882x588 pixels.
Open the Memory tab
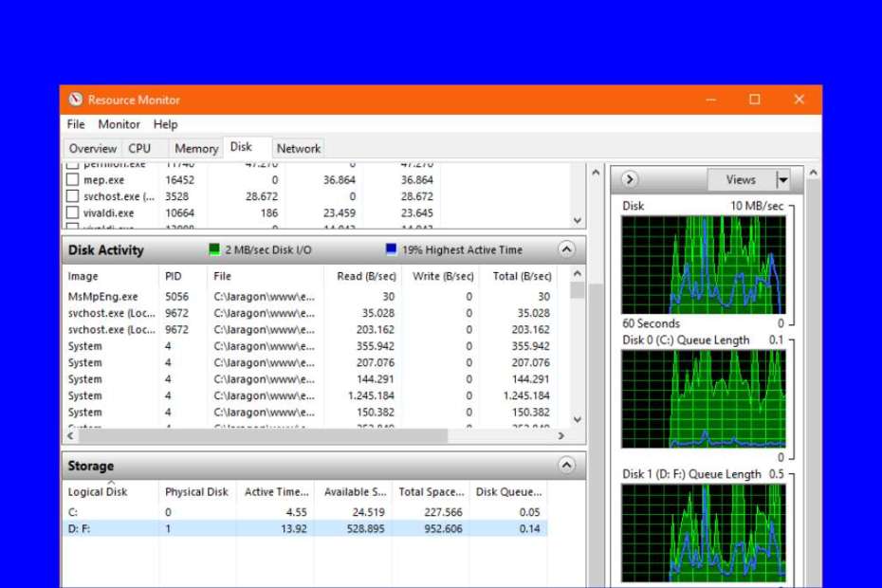[x=196, y=148]
